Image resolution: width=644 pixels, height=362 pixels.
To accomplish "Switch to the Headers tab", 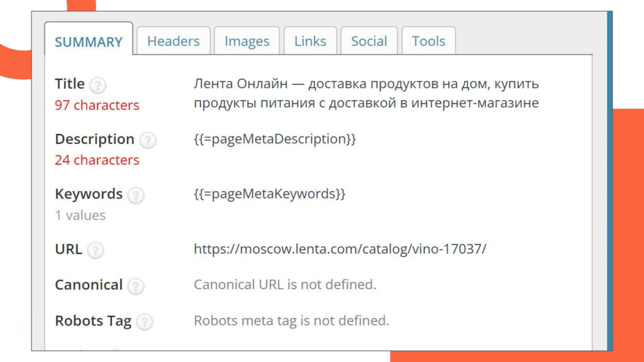I will (174, 41).
